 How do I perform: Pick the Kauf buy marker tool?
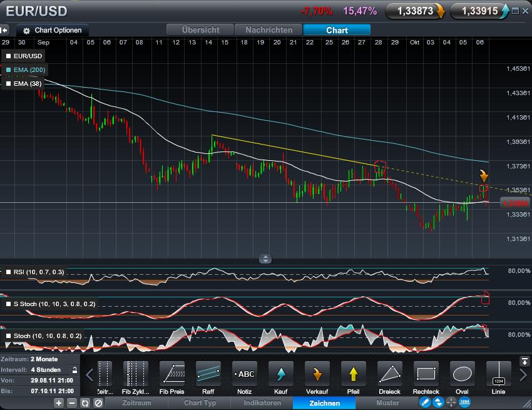[280, 376]
